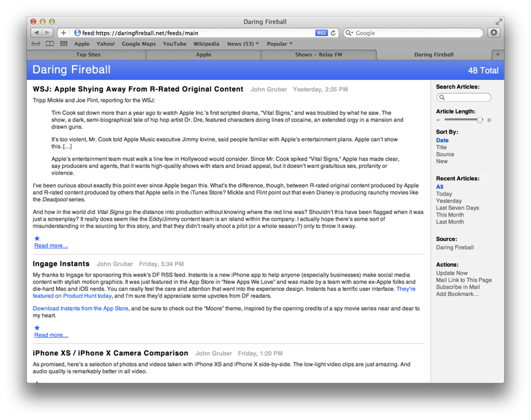
Task: Click the feed URL address field
Action: [198, 33]
